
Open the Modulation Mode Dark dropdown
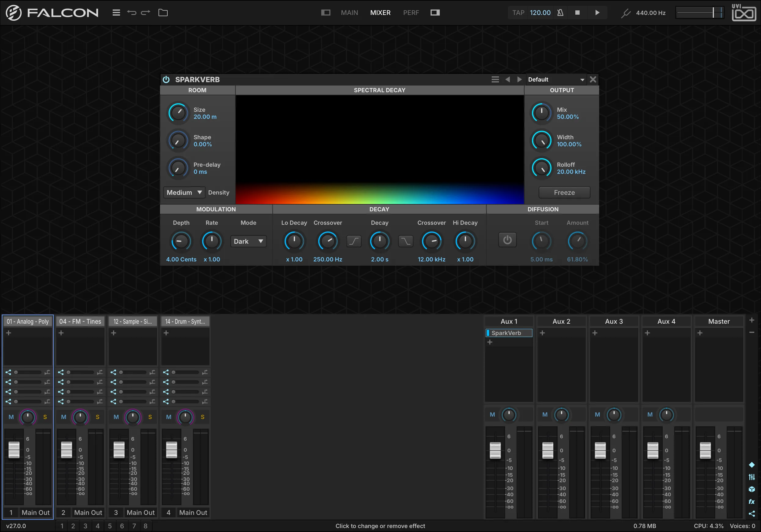248,241
